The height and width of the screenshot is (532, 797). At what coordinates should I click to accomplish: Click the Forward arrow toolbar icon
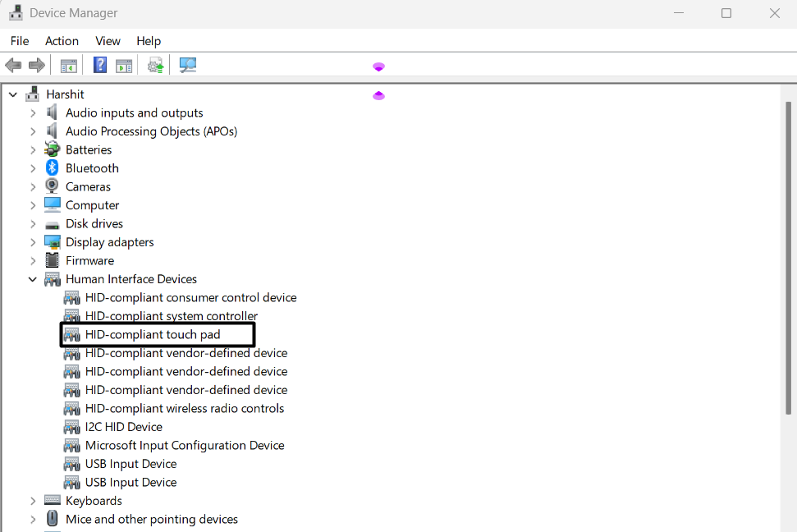[x=37, y=66]
